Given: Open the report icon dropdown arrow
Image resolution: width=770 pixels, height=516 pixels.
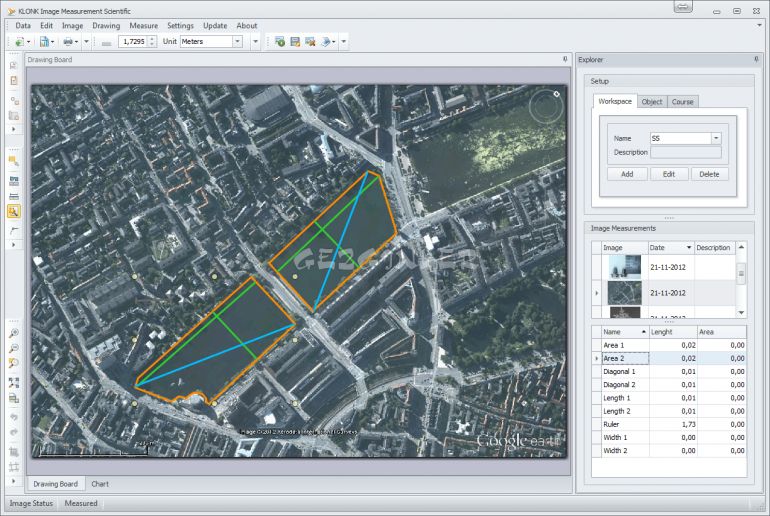Looking at the screenshot, I should point(53,42).
